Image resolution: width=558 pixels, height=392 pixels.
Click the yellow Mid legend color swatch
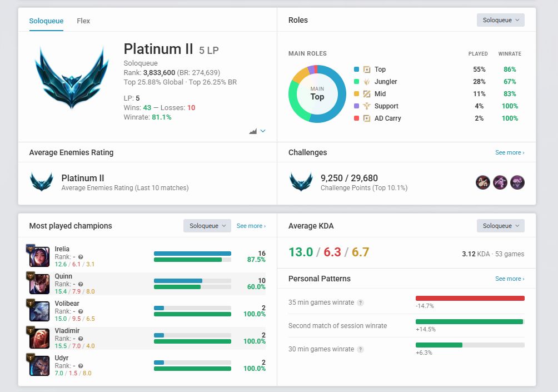(x=356, y=93)
